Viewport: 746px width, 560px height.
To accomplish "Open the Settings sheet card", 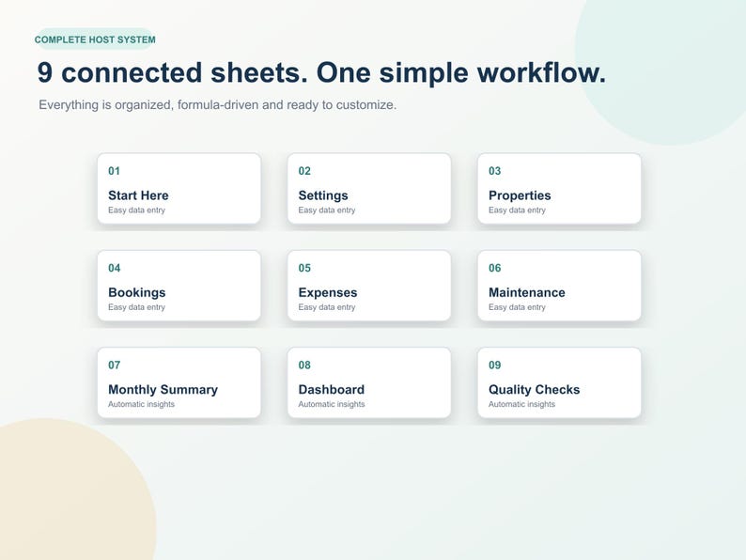I will 369,189.
